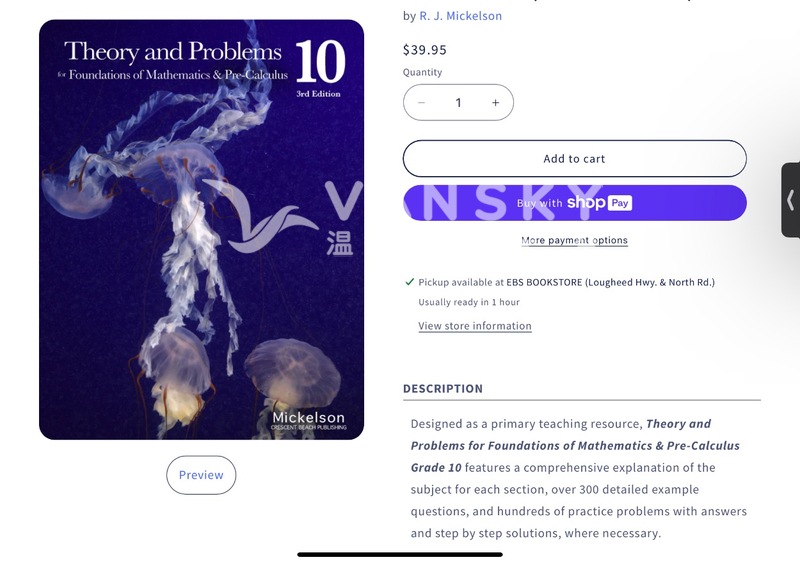Click the Shop Pay logo

coord(599,203)
